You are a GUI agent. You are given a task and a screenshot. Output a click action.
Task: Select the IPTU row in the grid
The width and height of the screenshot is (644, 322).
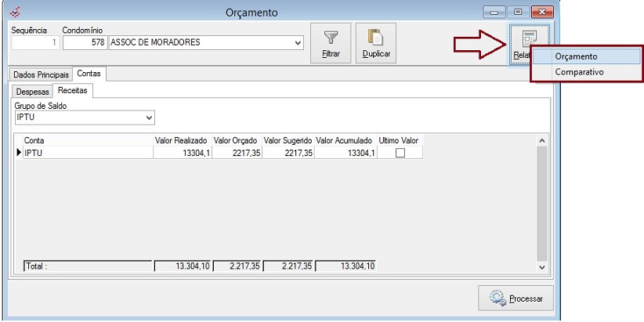86,154
